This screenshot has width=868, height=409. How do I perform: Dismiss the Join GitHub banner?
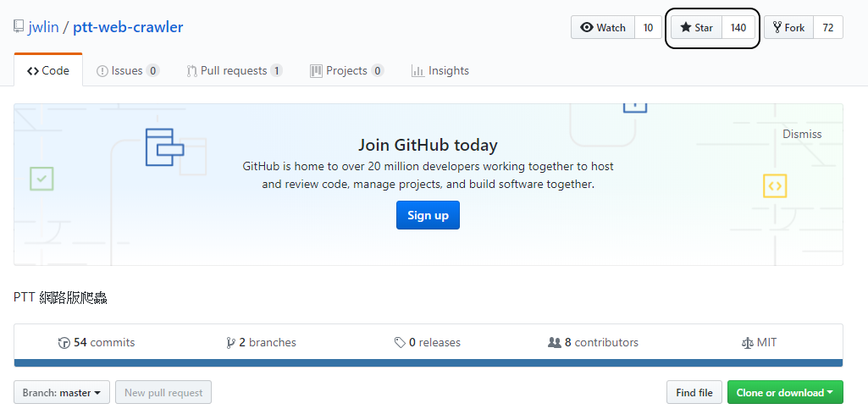pos(802,134)
